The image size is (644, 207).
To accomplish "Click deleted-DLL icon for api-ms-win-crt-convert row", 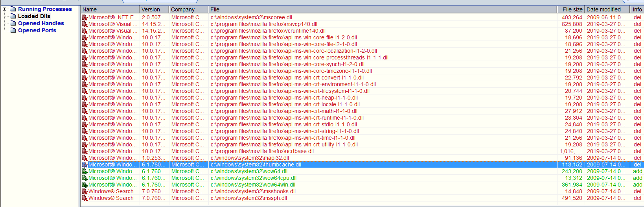I will [x=85, y=78].
